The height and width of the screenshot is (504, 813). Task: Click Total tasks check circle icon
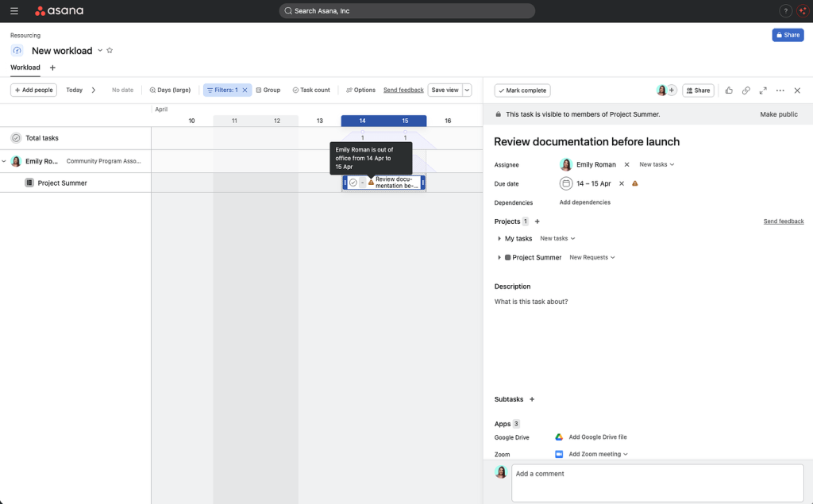point(16,138)
